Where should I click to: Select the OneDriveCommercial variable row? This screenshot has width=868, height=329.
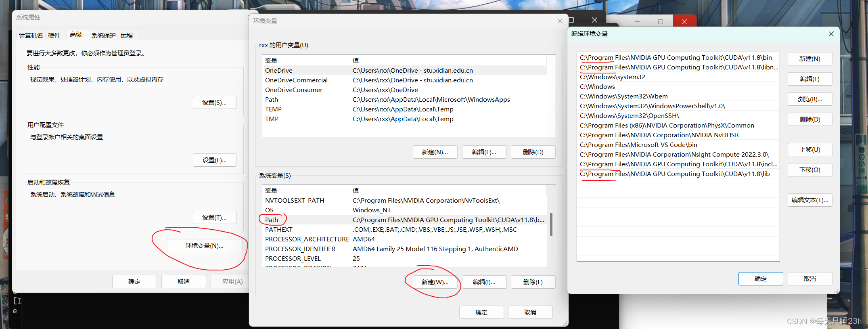pos(405,80)
